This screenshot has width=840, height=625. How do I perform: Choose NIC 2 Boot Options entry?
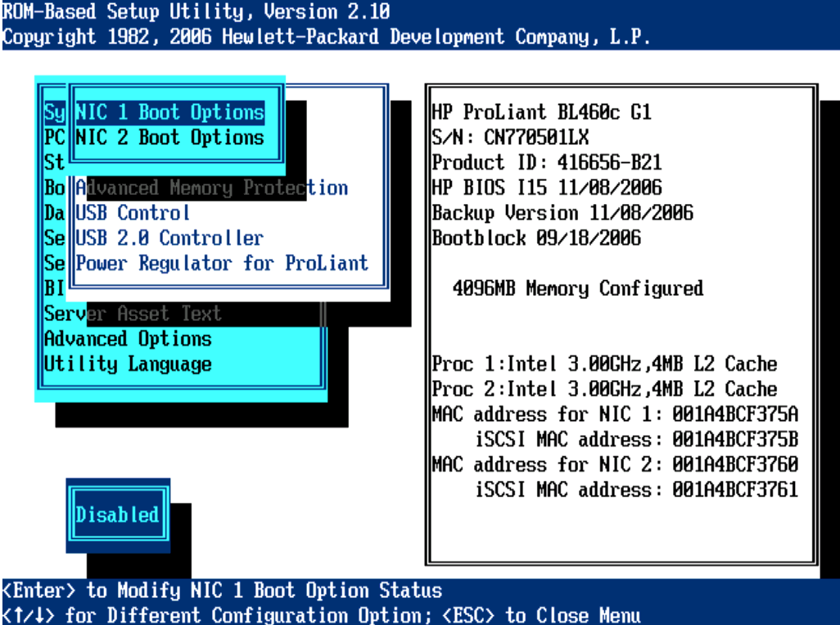[x=169, y=138]
